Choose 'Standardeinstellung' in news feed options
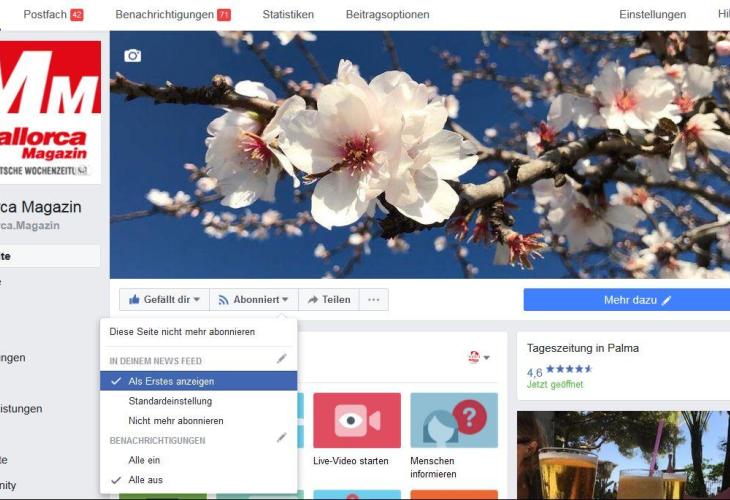Screen dimensions: 730x500 pos(170,401)
